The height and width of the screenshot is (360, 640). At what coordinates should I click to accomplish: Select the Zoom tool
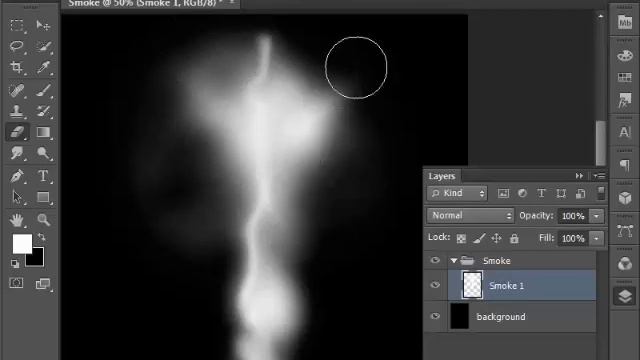[x=43, y=220]
